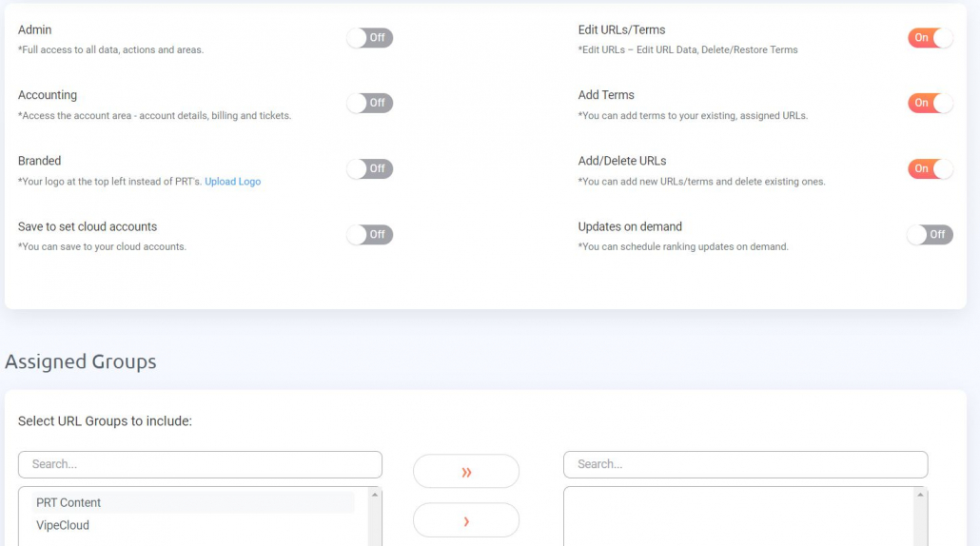Viewport: 980px width, 546px height.
Task: Turn off the Add Terms switch
Action: click(930, 103)
